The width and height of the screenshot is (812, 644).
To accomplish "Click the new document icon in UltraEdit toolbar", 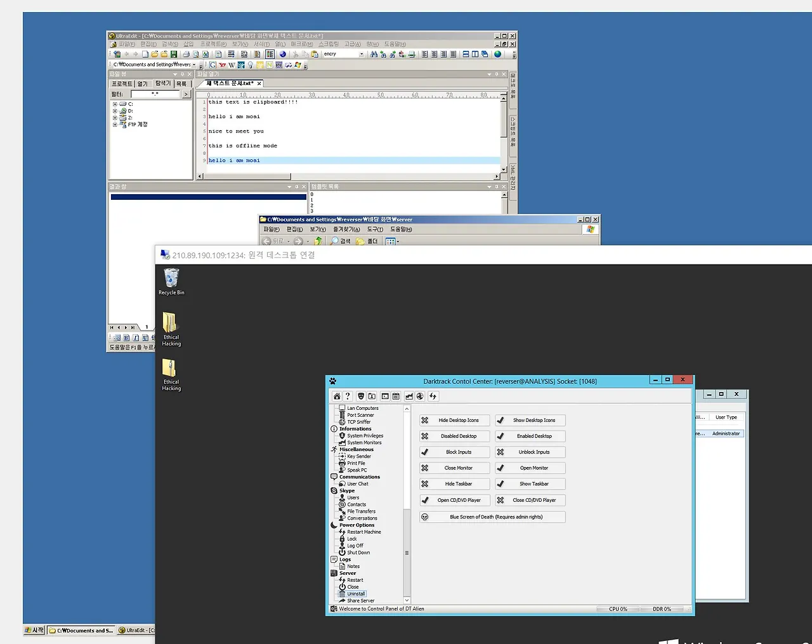I will [145, 55].
